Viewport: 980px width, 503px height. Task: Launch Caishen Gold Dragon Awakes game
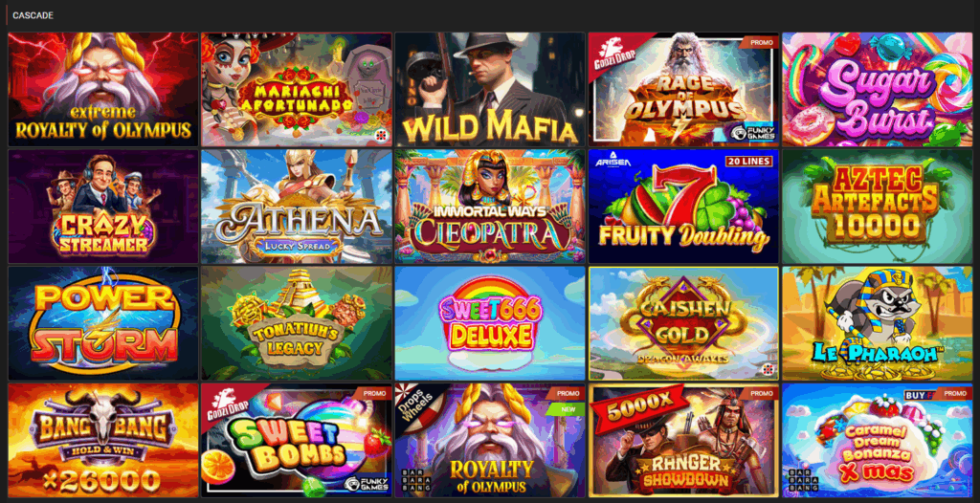[683, 323]
